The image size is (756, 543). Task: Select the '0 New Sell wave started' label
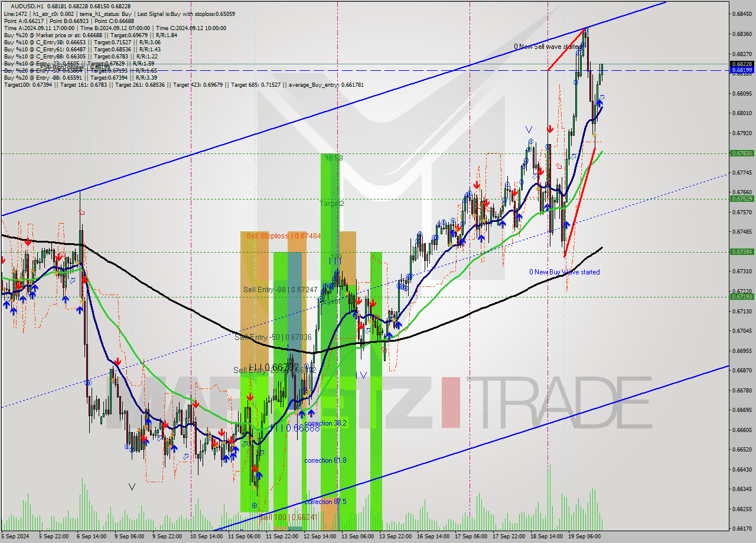point(548,47)
